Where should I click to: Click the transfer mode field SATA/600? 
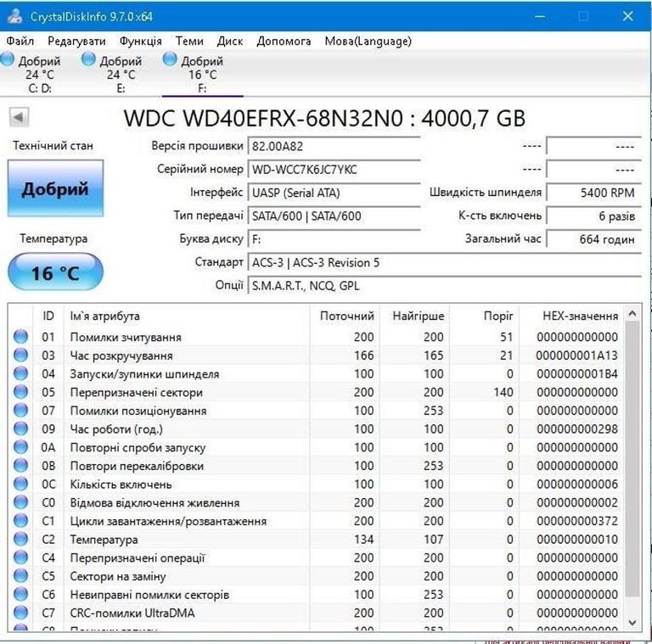pyautogui.click(x=334, y=216)
